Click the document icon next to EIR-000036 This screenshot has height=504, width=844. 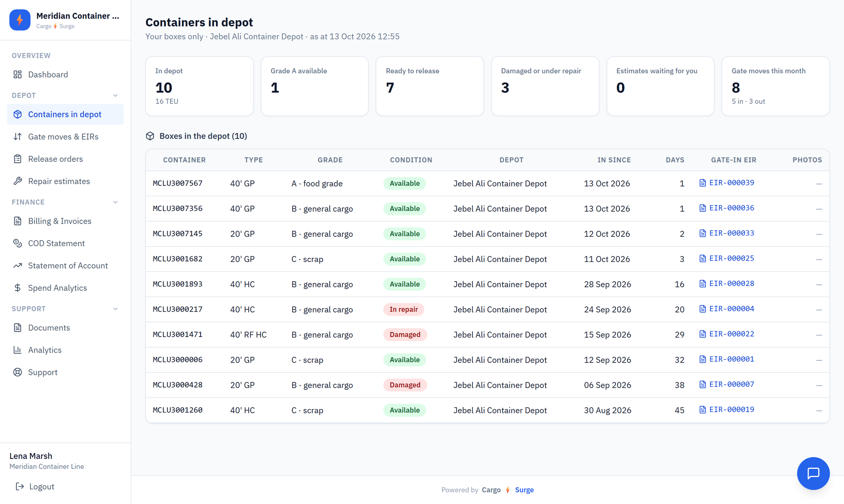point(702,208)
